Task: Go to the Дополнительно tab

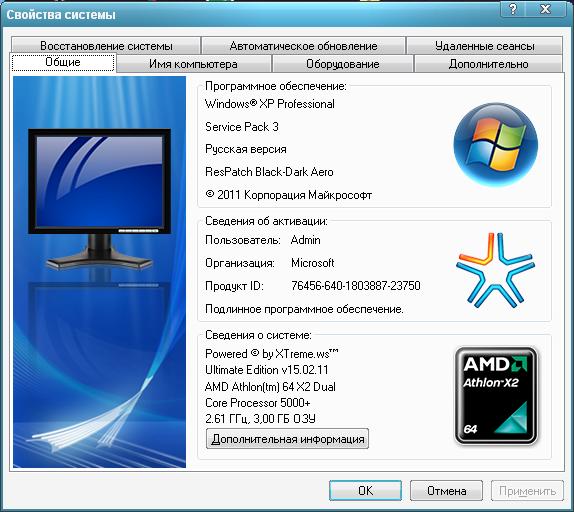Action: [x=488, y=64]
